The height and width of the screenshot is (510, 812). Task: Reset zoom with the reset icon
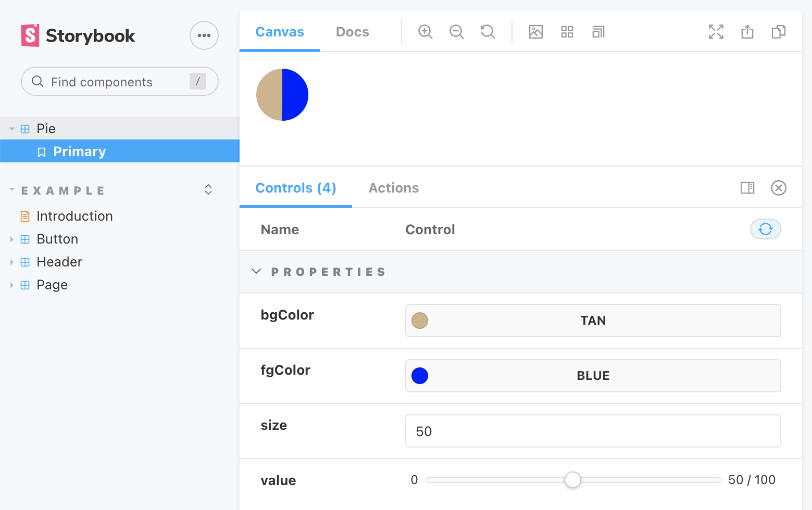point(488,32)
